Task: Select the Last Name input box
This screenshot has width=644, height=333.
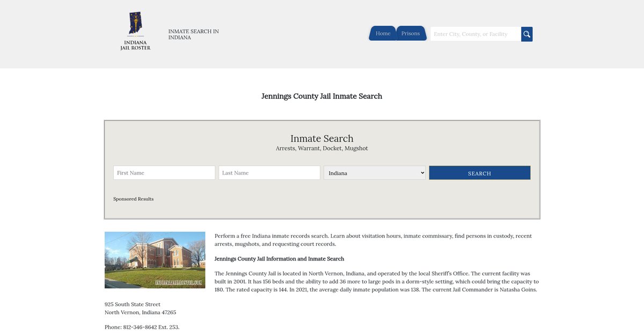Action: tap(269, 173)
